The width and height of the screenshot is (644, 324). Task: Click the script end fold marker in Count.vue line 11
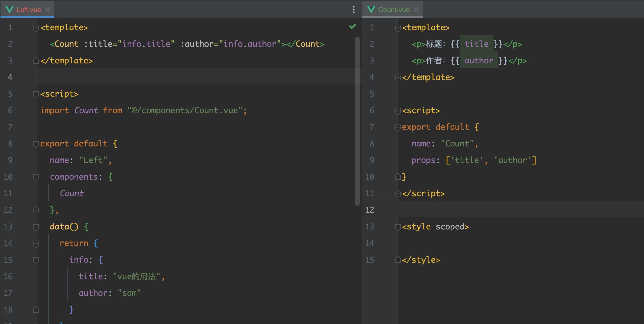point(398,193)
